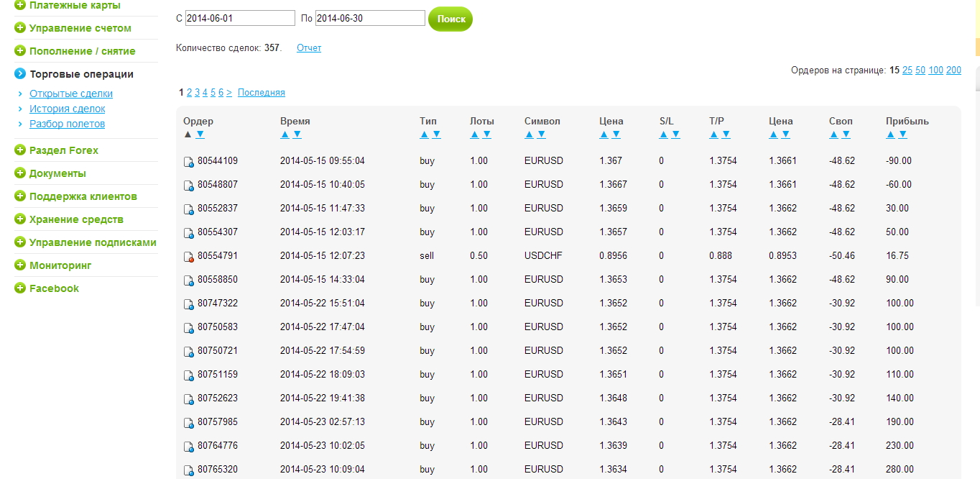Screen dimensions: 980x479
Task: Open the Открытые сделки page
Action: pos(70,93)
